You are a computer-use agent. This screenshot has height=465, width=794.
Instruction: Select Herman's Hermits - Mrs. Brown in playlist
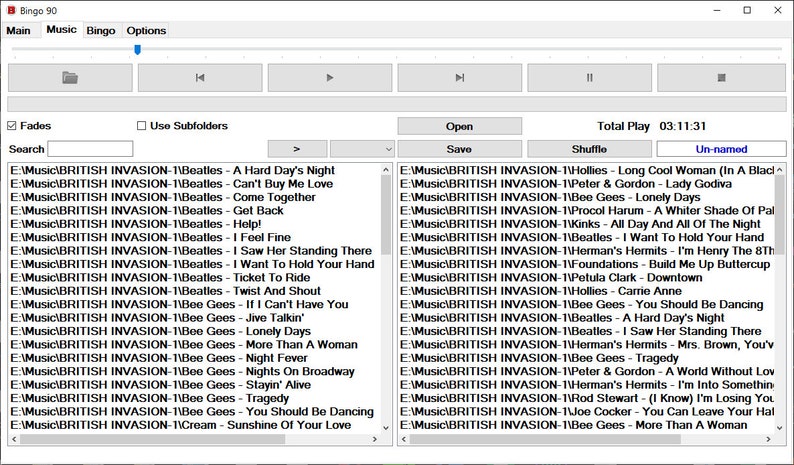click(587, 345)
